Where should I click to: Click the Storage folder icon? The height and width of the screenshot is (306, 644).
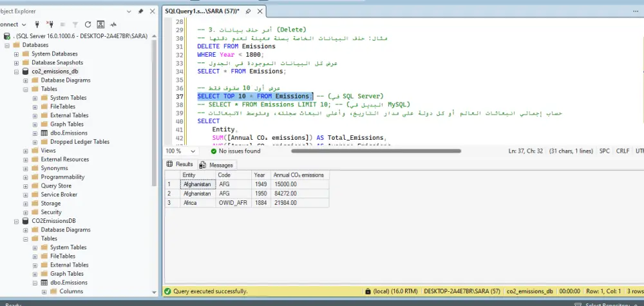[x=35, y=204]
